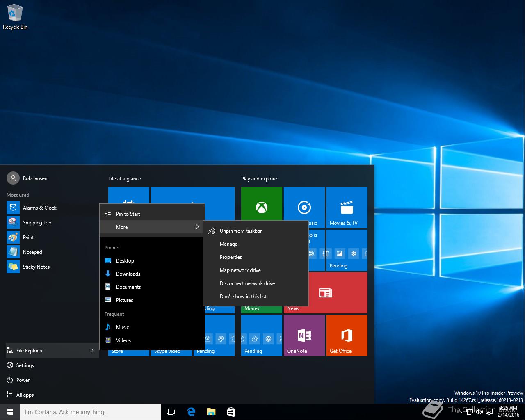Screen dimensions: 525x420
Task: Choose Map network drive
Action: (x=256, y=270)
